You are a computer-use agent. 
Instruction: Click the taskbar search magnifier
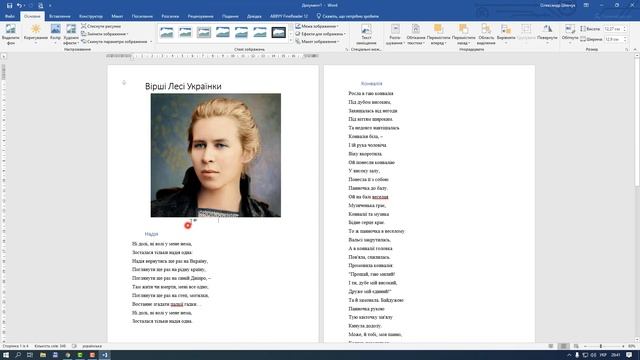[18, 355]
